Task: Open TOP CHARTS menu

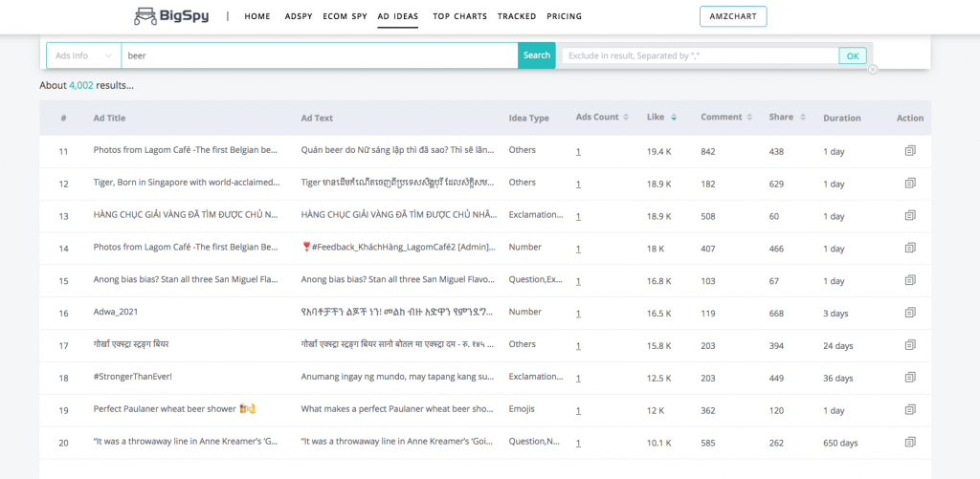Action: pos(460,16)
